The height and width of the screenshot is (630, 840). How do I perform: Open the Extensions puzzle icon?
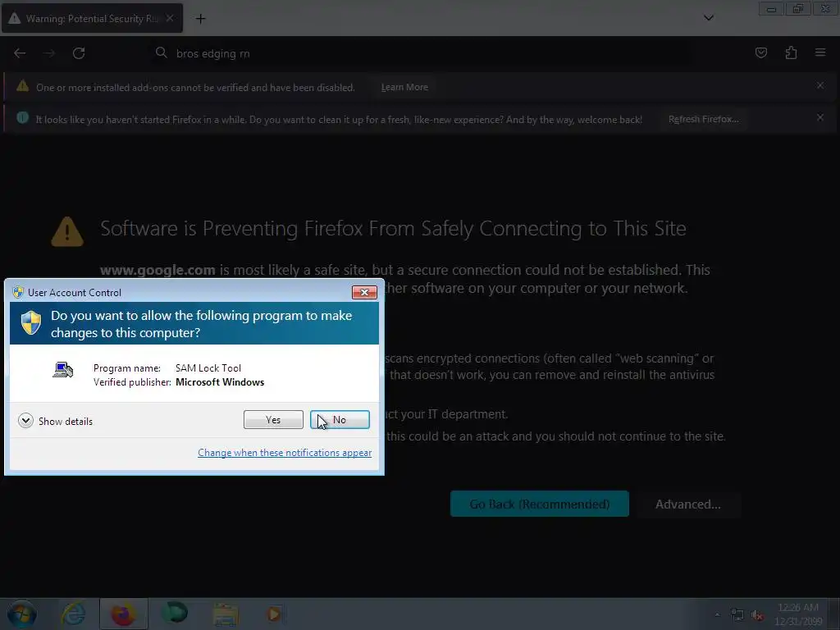click(x=791, y=52)
